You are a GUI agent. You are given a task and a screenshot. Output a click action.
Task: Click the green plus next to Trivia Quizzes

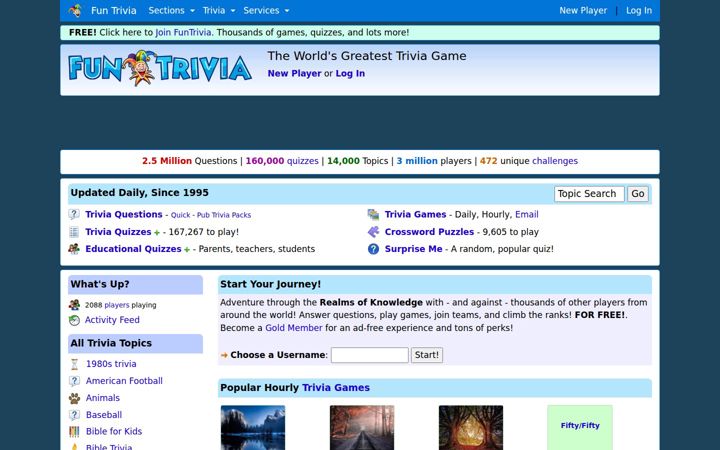157,233
